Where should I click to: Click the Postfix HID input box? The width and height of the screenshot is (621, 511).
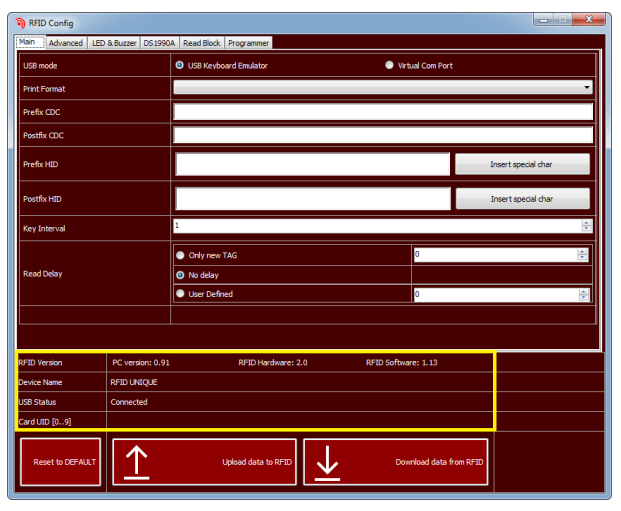tap(313, 199)
